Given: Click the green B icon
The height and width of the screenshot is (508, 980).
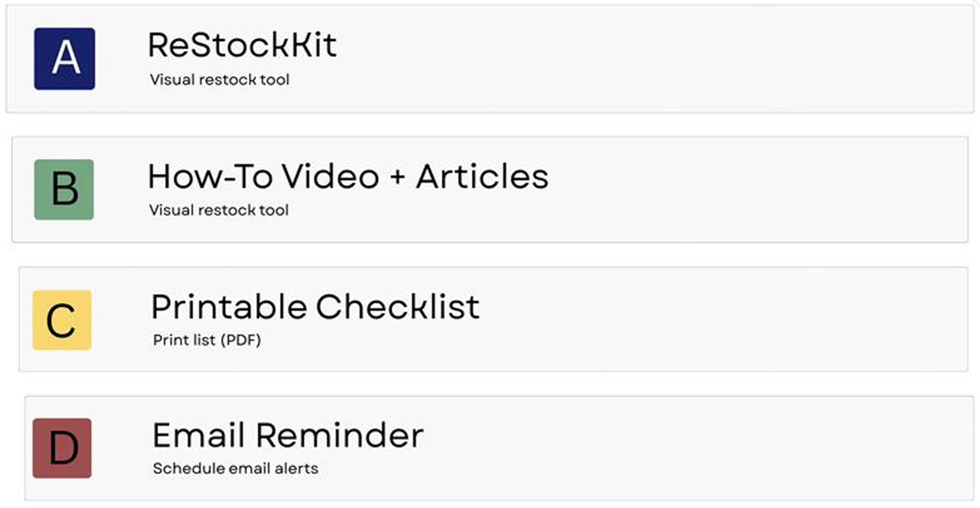Looking at the screenshot, I should pos(64,189).
